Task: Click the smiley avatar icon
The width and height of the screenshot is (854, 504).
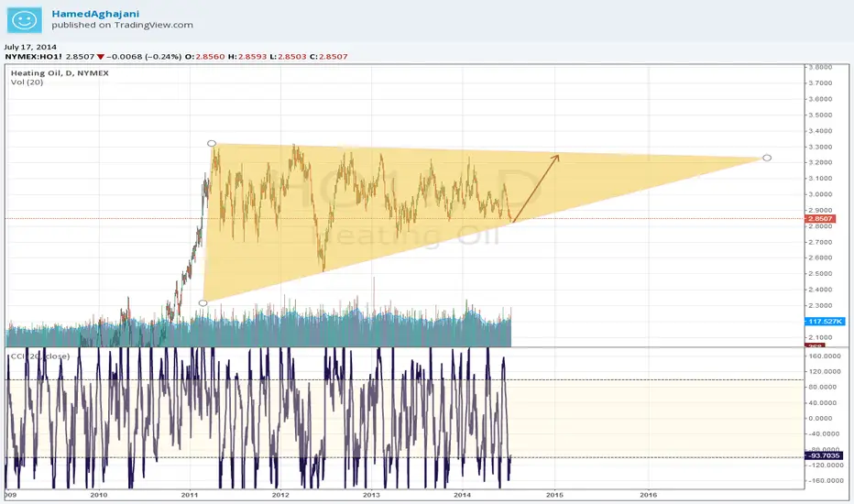Action: coord(25,20)
